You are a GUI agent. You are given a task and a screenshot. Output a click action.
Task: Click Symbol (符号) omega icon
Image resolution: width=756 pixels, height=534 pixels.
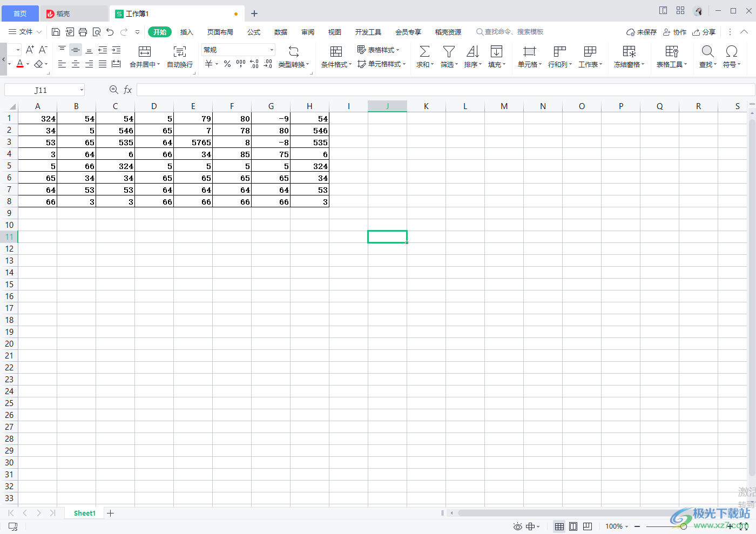[732, 51]
